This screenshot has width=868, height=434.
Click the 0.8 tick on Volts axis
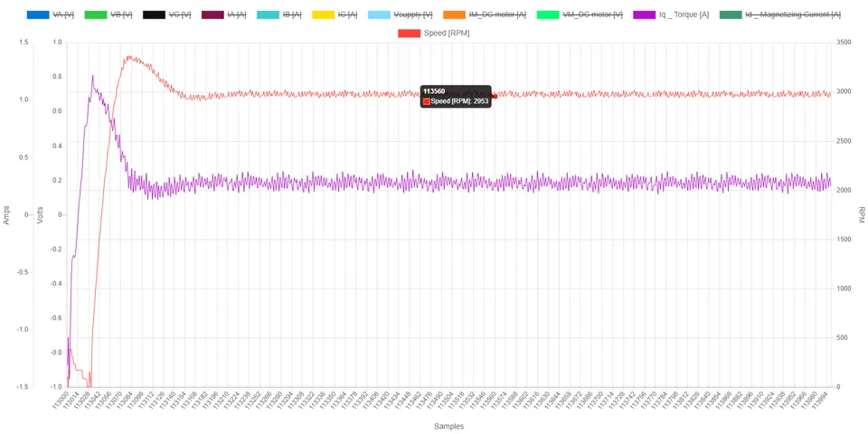click(56, 77)
